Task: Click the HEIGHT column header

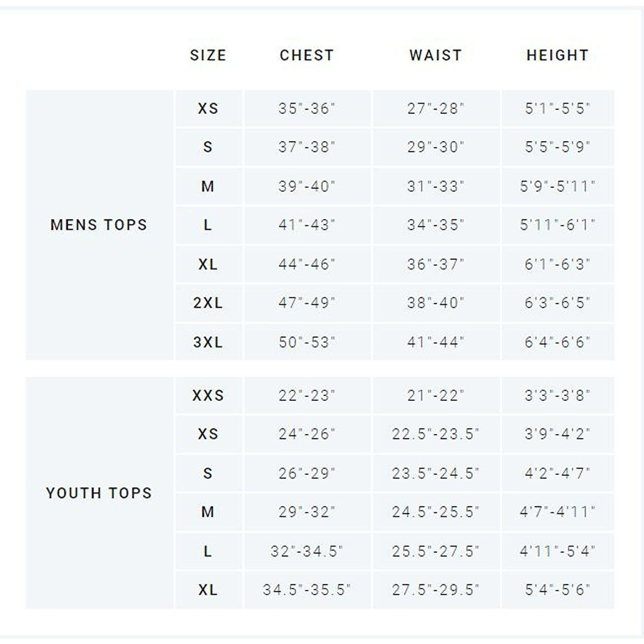Action: pos(558,55)
